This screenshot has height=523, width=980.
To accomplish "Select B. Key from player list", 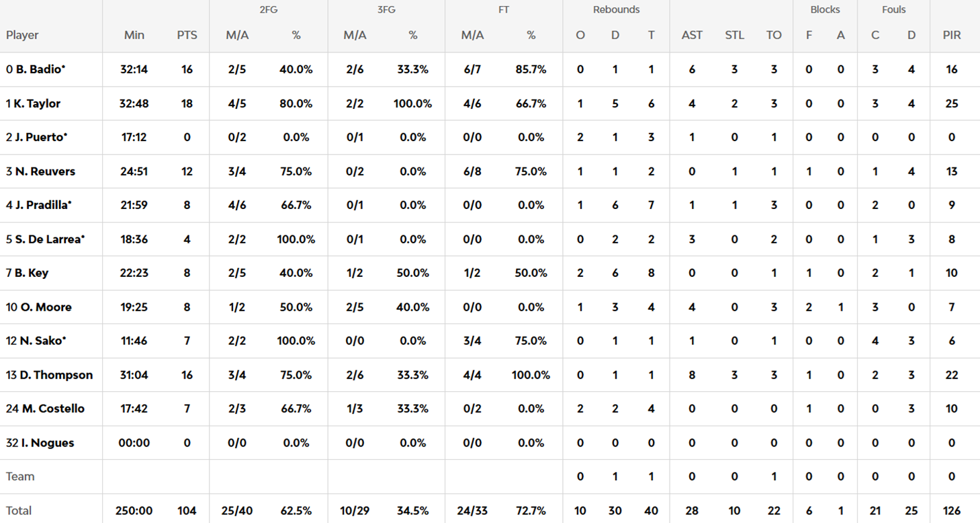I will pyautogui.click(x=31, y=273).
